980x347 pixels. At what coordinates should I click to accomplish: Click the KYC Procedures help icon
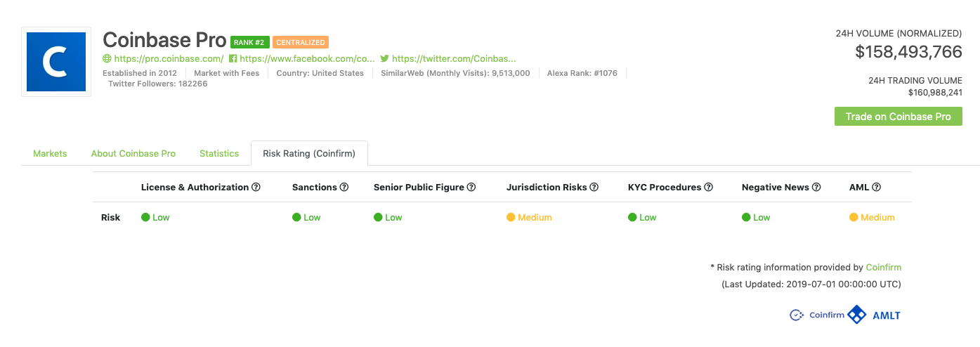[709, 188]
